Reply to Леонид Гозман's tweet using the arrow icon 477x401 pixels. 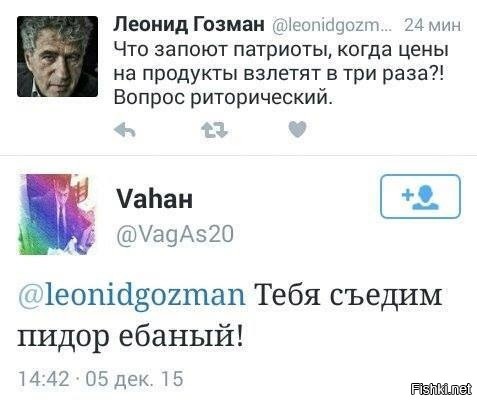pyautogui.click(x=125, y=130)
